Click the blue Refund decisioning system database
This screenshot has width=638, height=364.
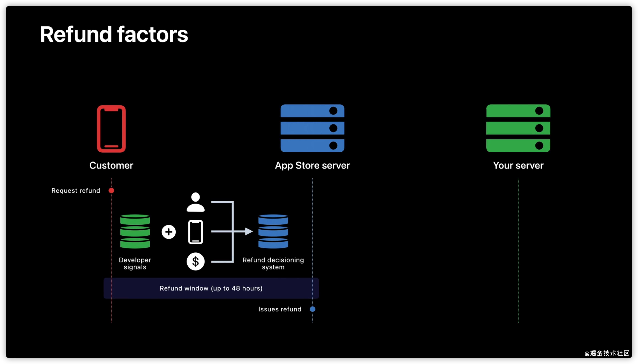click(x=273, y=231)
